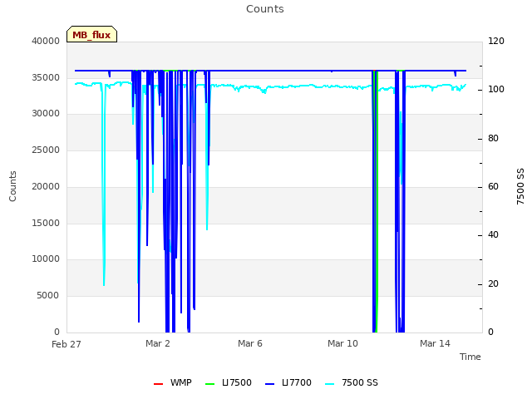Screen dimensions: 532x399
Task: Click the Feb 27 date tick label
Action: [66, 344]
